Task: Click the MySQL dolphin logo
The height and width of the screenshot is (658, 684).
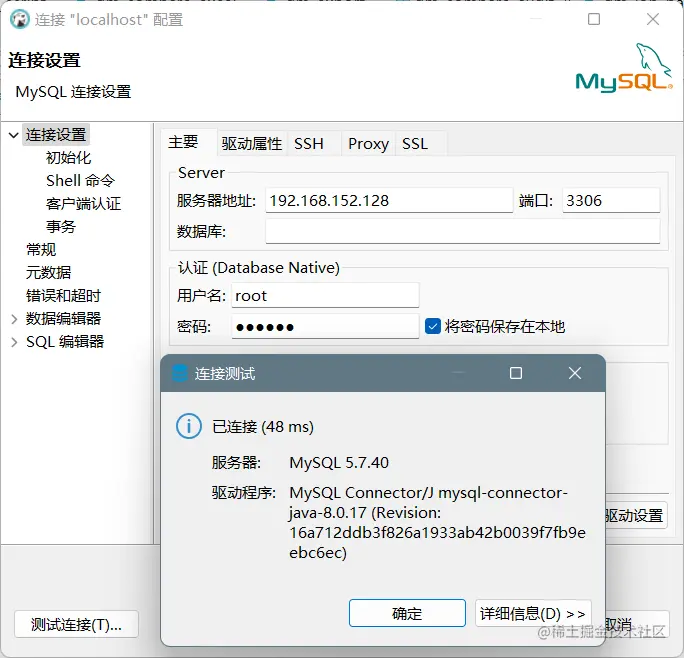Action: tap(624, 68)
